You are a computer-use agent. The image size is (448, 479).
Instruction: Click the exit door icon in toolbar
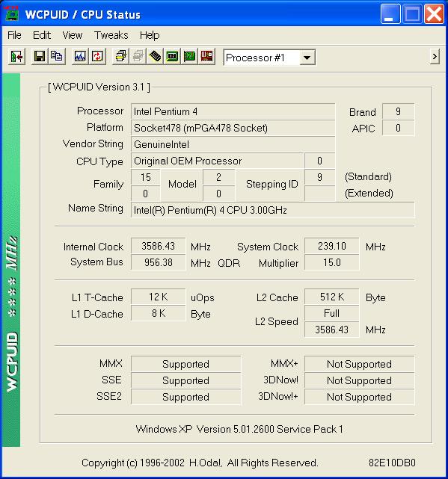(16, 57)
